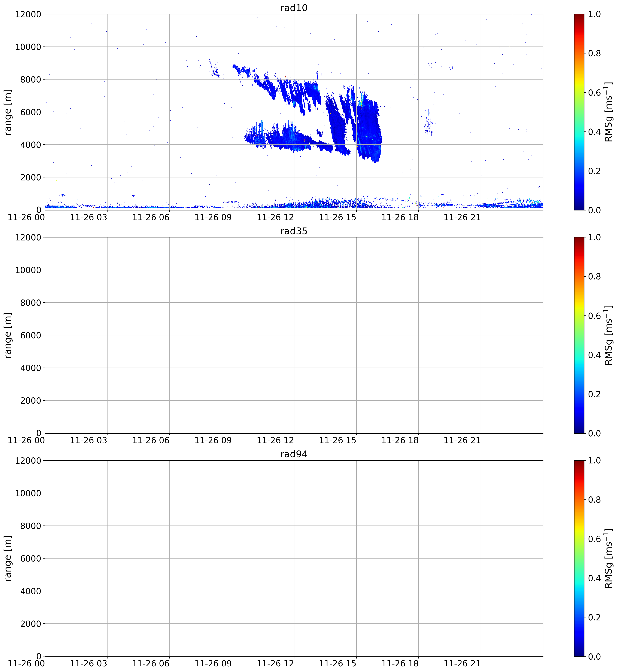Click '11-26 18' tick under rad35 plot
The image size is (618, 672).
point(400,441)
